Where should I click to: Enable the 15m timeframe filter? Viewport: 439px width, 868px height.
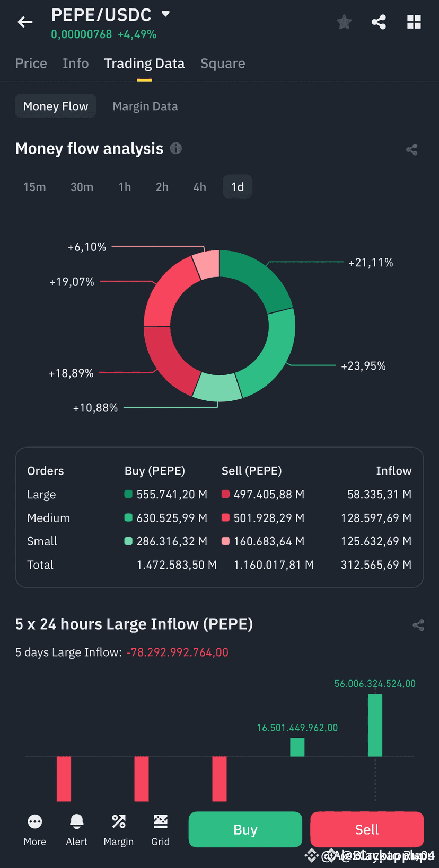(x=34, y=186)
